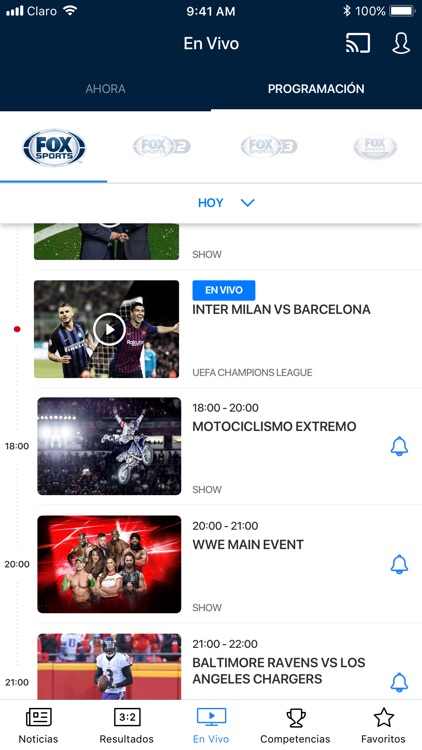
Task: Open Baltimore Ravens vs Los Angeles Chargers title
Action: (x=278, y=671)
